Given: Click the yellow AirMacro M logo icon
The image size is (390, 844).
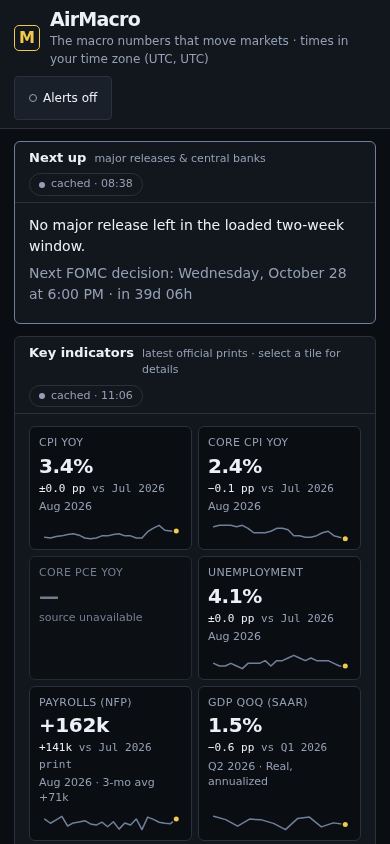Looking at the screenshot, I should pos(27,38).
